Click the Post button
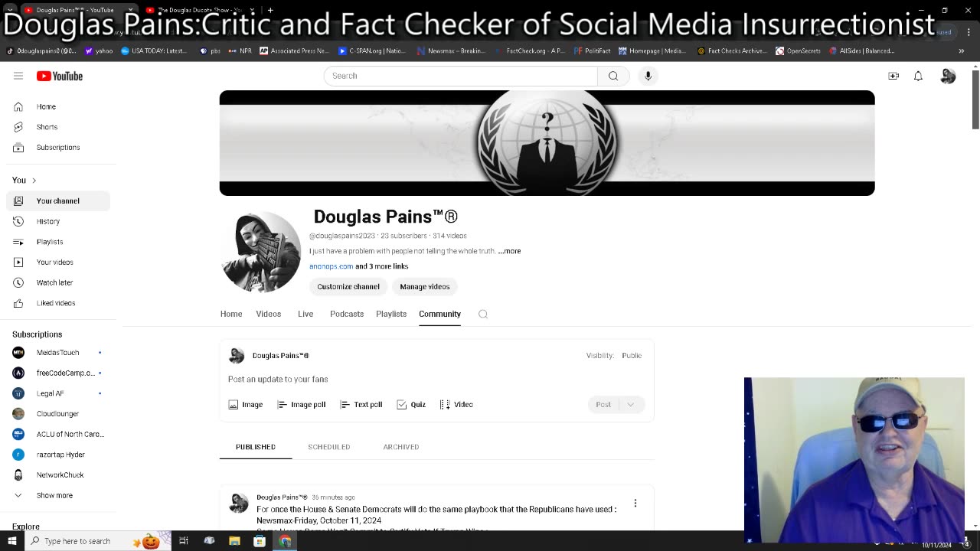Screen dimensions: 980x551 [604, 404]
